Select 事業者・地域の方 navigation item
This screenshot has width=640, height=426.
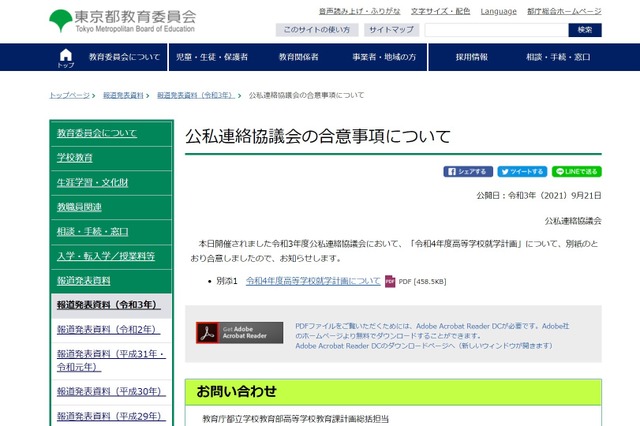[x=384, y=57]
